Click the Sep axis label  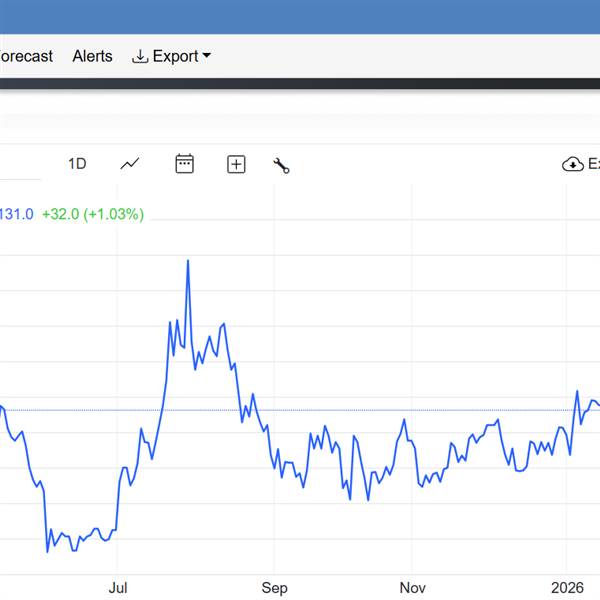(274, 588)
